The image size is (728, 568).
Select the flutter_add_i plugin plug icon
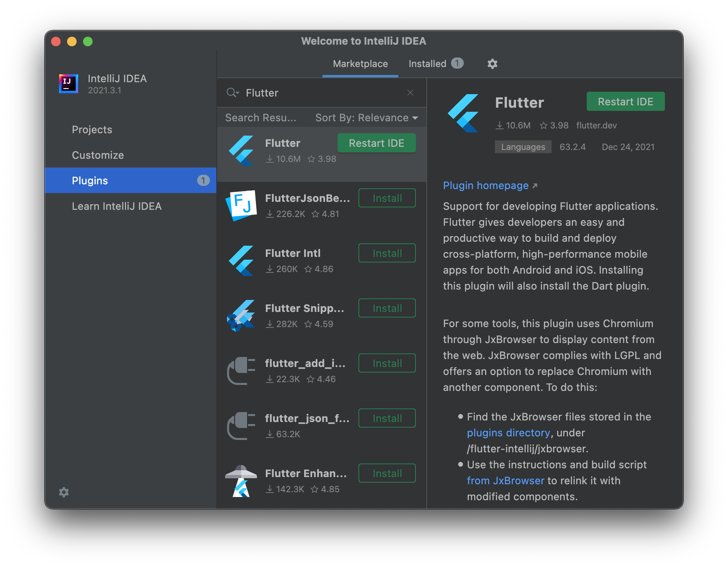point(241,371)
